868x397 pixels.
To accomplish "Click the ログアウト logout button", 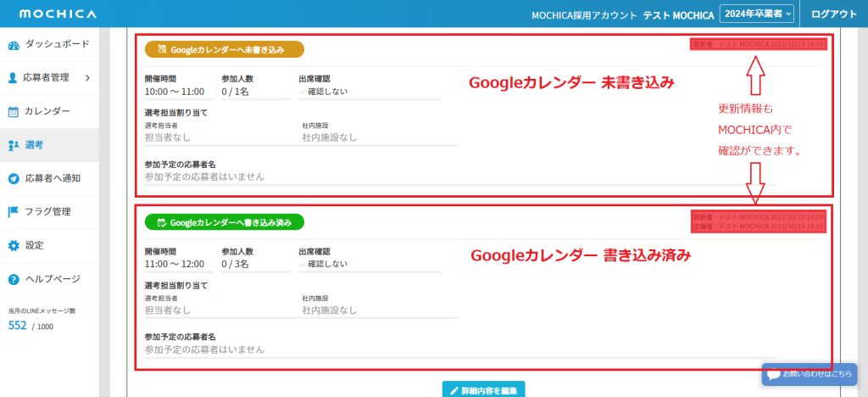I will (x=833, y=14).
